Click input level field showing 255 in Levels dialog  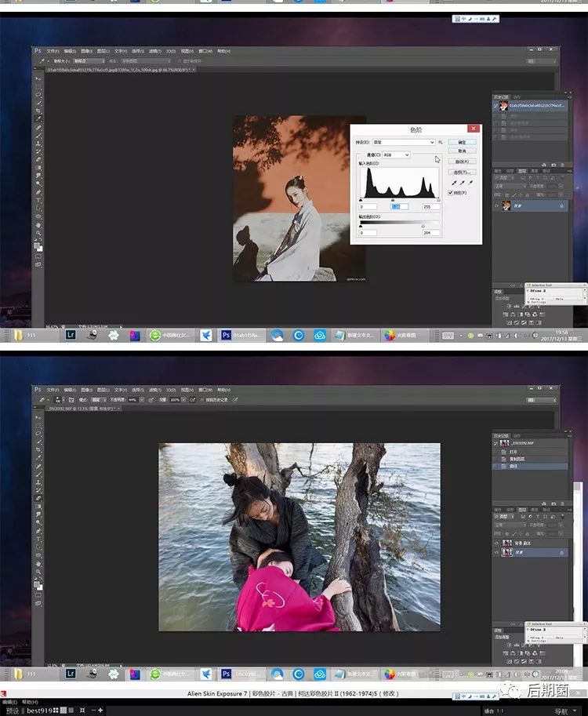(431, 207)
